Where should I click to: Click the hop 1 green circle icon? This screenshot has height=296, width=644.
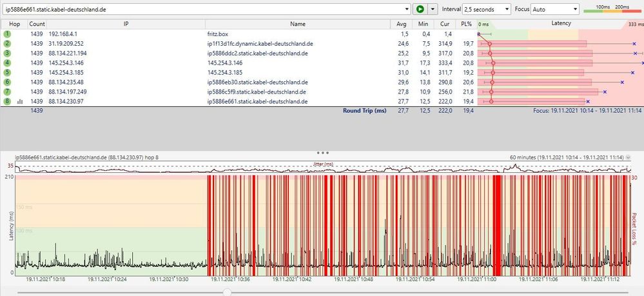7,33
